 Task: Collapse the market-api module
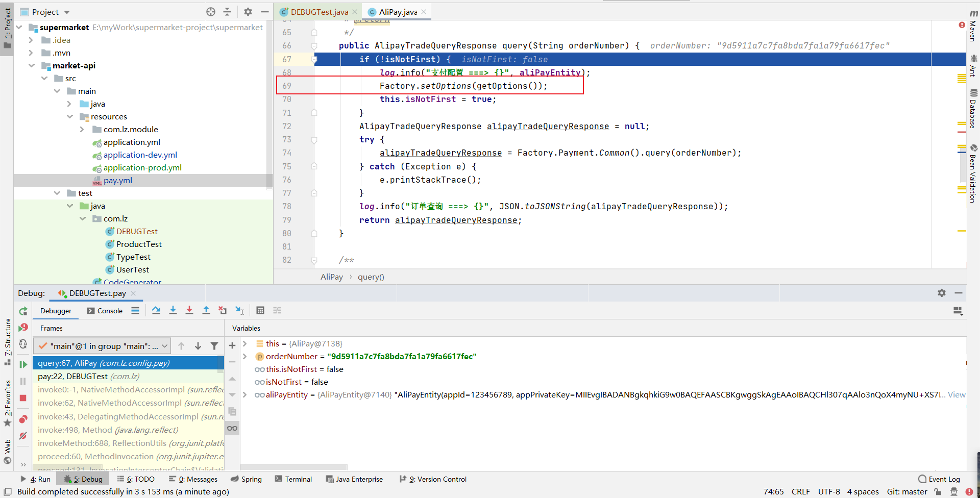[x=31, y=65]
